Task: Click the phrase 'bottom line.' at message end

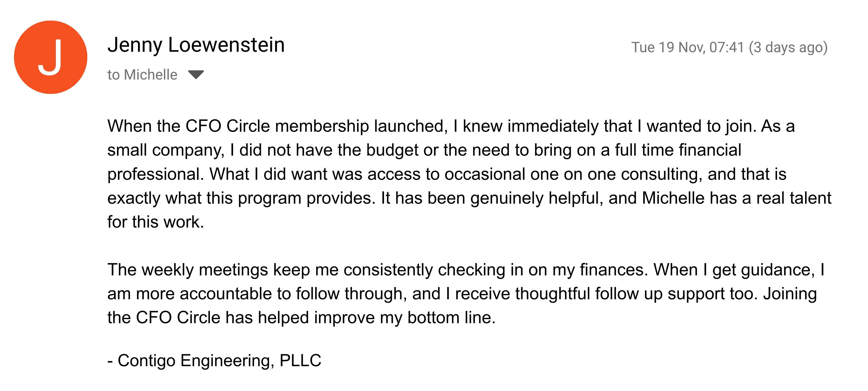Action: pyautogui.click(x=451, y=317)
